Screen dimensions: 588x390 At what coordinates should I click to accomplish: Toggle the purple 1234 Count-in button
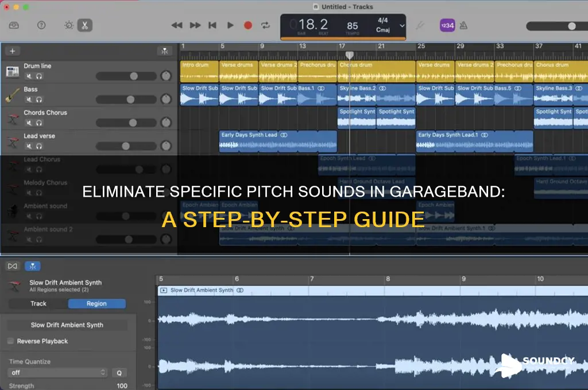[x=447, y=25]
